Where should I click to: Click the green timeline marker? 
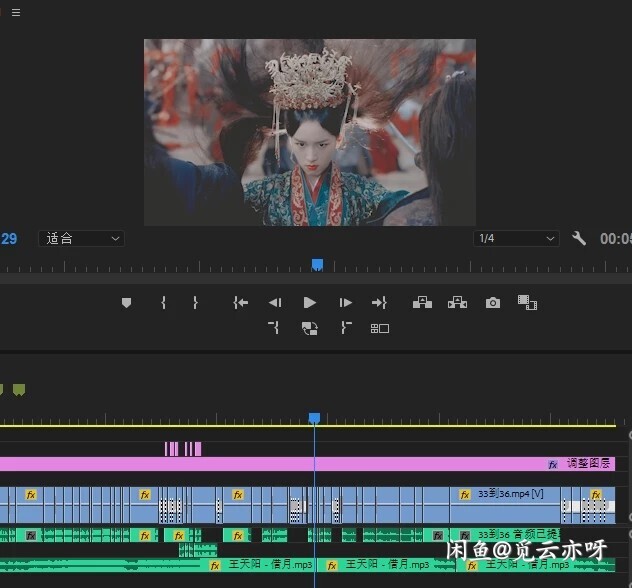[x=19, y=390]
